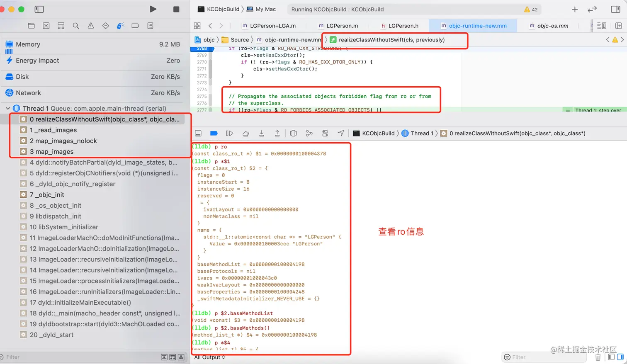Open the Debug Memory Graph
The image size is (627, 364).
coord(309,133)
